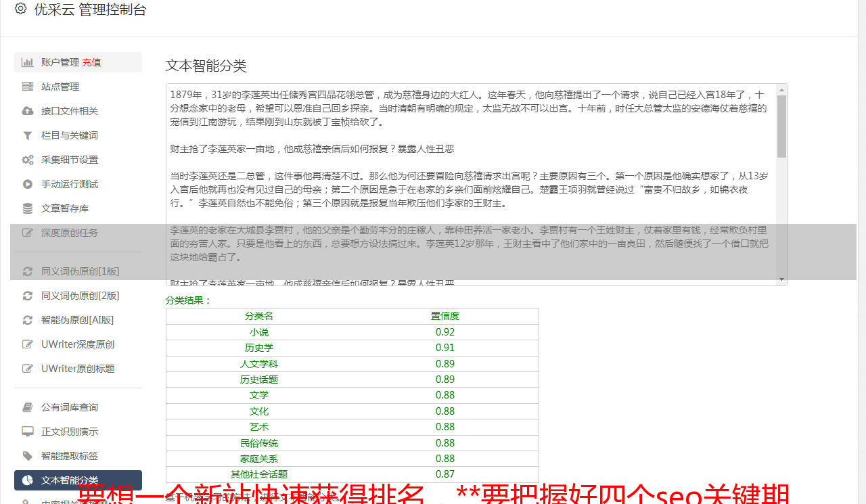Click the edit icon for UWriter原创标题
This screenshot has width=866, height=504.
tap(28, 369)
